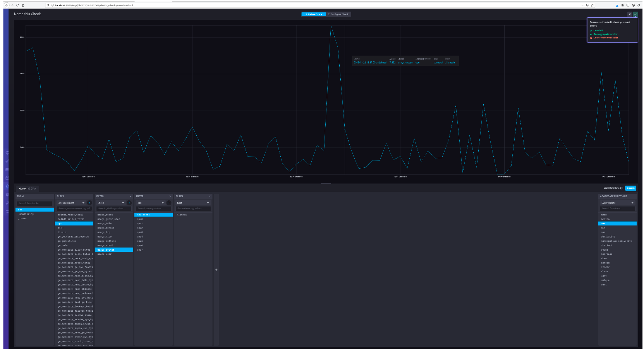
Task: Switch to the 1. Define Query tab
Action: [314, 14]
